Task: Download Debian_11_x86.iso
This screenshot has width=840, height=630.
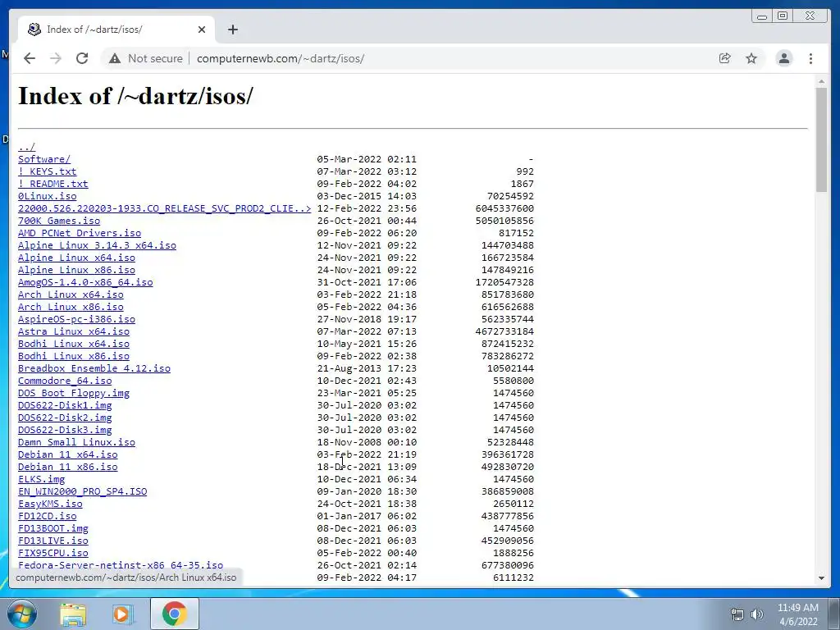Action: pyautogui.click(x=67, y=467)
